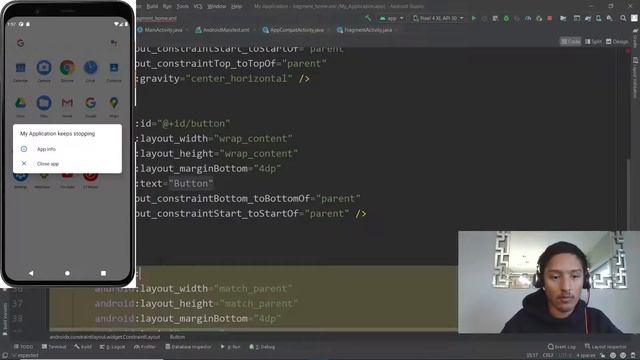Open the VCS menu
Screen dimensions: 640x360
198,7
